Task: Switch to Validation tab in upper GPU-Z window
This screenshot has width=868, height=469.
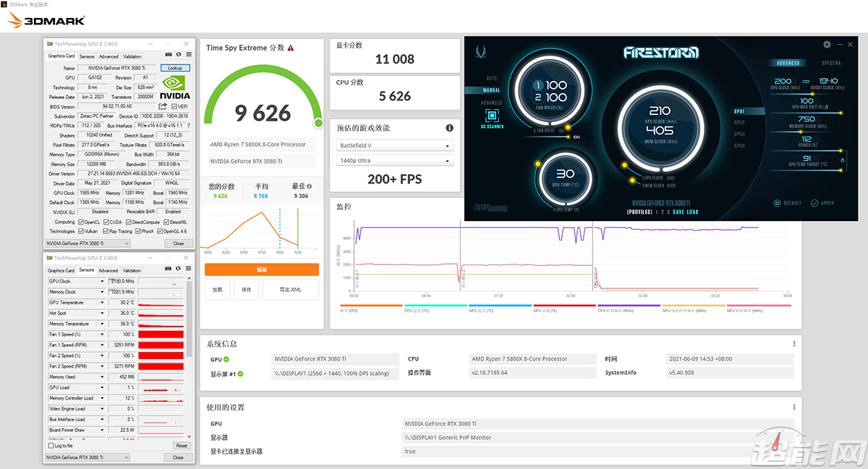Action: pyautogui.click(x=132, y=56)
